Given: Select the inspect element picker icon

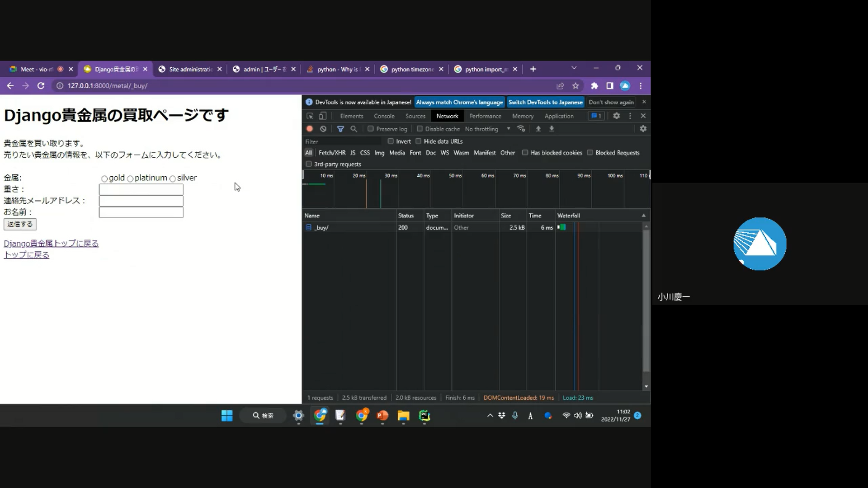Looking at the screenshot, I should click(310, 116).
